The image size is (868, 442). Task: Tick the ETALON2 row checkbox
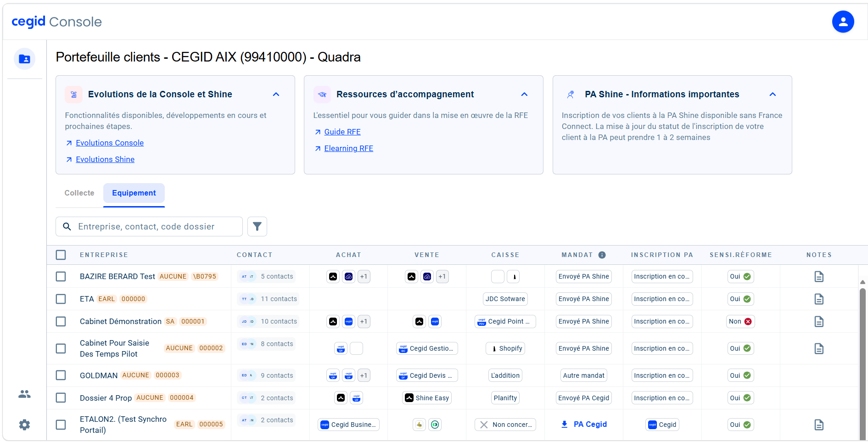click(x=61, y=425)
